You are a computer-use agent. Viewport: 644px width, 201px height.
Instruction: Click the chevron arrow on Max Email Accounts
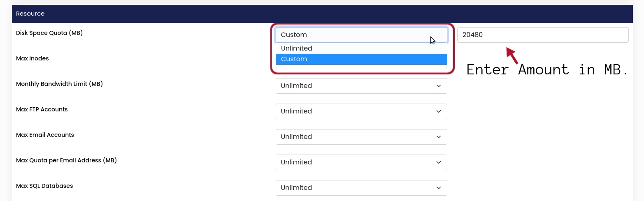tap(438, 137)
